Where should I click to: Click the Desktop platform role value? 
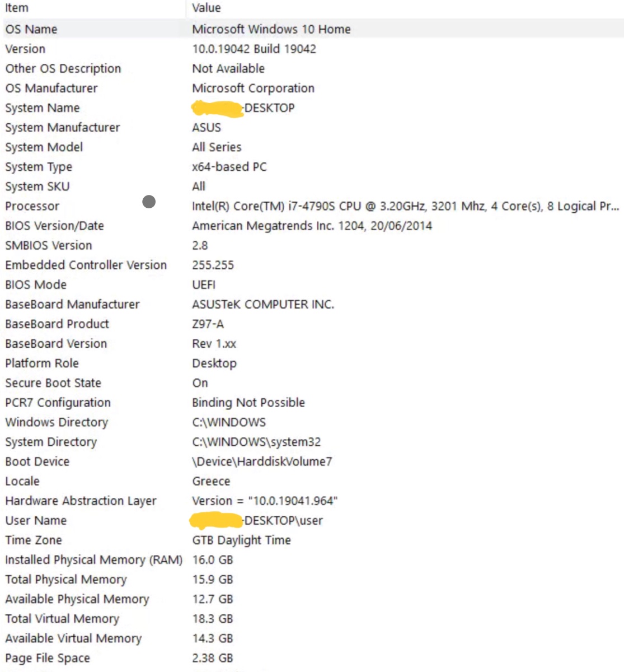tap(214, 363)
